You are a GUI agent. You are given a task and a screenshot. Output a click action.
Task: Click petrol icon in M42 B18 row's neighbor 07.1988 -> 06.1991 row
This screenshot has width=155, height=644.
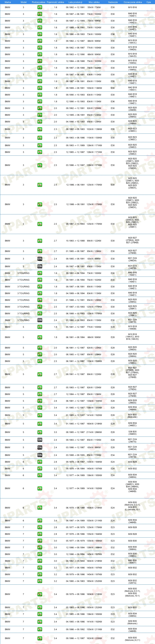(x=40, y=27)
